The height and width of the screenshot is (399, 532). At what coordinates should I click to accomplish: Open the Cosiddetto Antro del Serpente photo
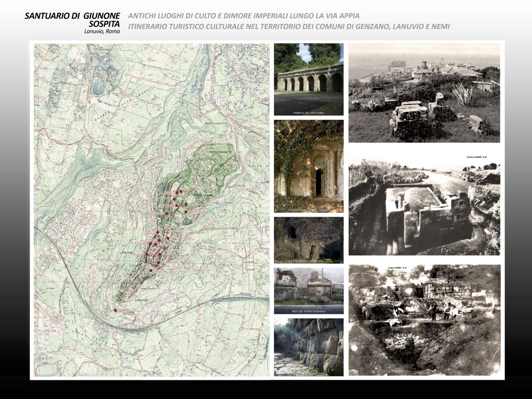(309, 166)
